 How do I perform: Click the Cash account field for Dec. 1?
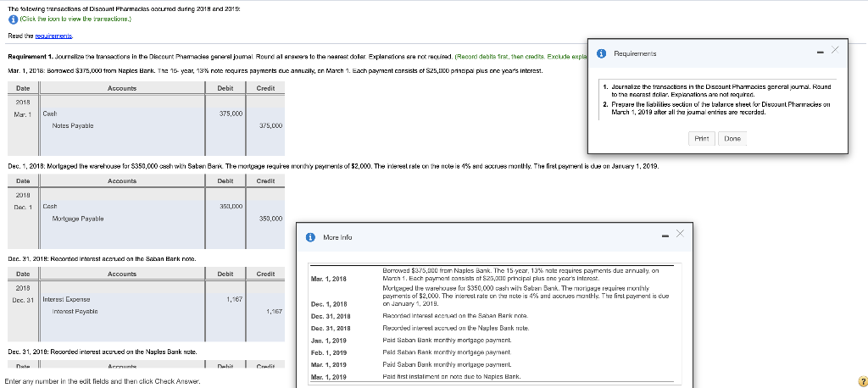tap(121, 206)
